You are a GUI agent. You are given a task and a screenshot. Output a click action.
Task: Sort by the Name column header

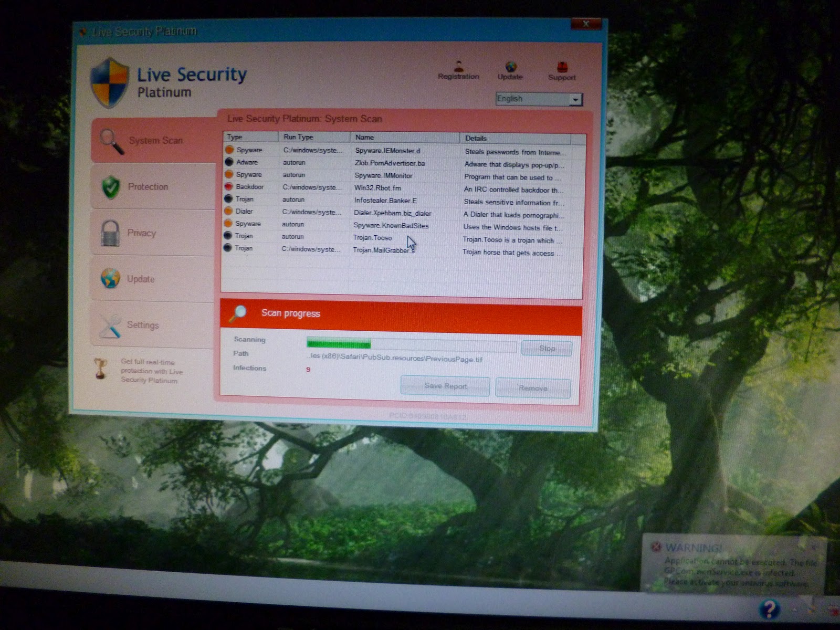(405, 138)
